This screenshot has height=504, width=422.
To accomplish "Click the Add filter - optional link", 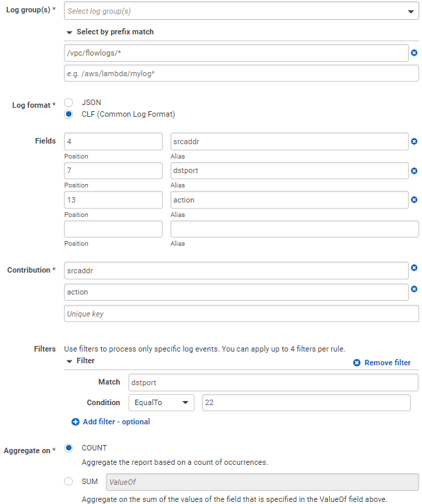I will tap(116, 422).
